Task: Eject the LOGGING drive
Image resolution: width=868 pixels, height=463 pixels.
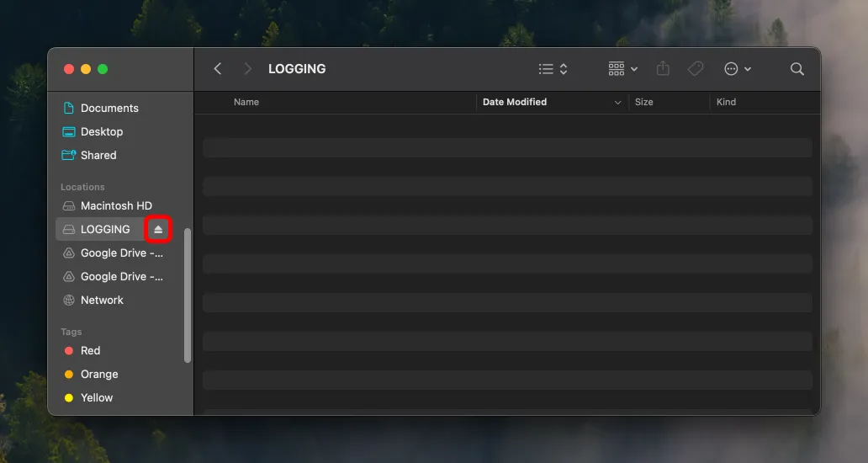Action: [x=158, y=229]
